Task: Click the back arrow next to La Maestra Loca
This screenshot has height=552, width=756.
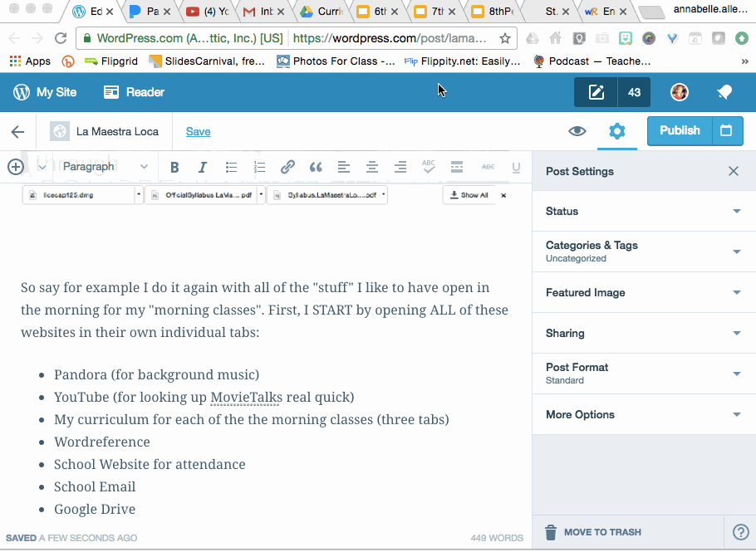Action: (x=17, y=131)
